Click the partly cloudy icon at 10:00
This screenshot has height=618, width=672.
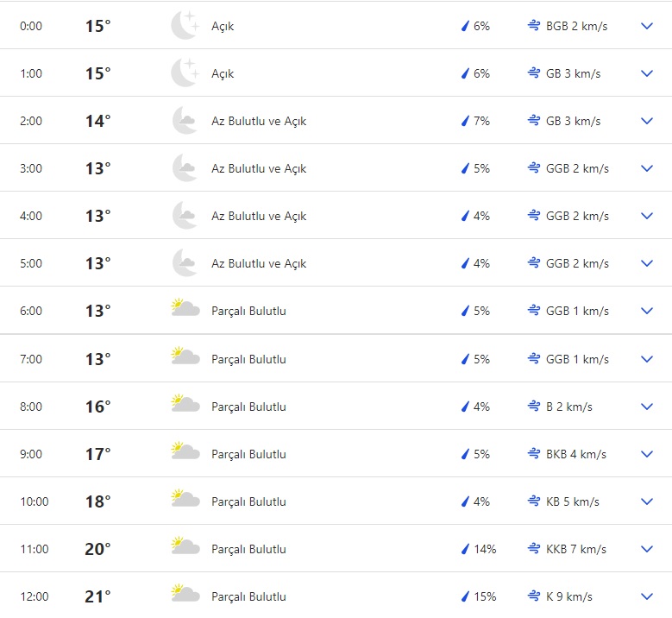(185, 499)
